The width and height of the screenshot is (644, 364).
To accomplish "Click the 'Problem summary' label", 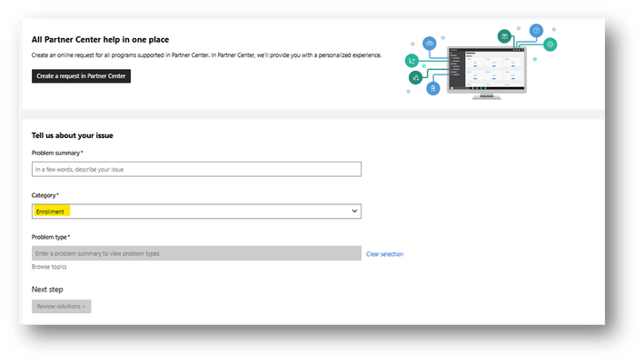I will pos(57,153).
